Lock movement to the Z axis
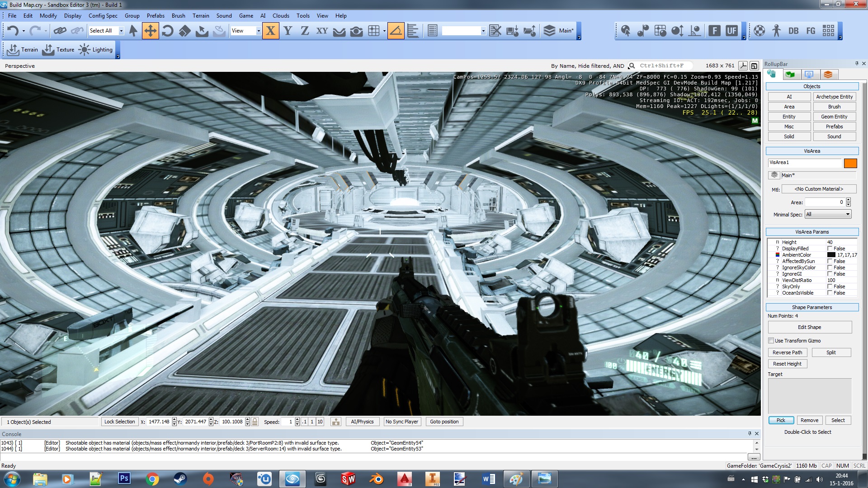Image resolution: width=868 pixels, height=488 pixels. (305, 31)
